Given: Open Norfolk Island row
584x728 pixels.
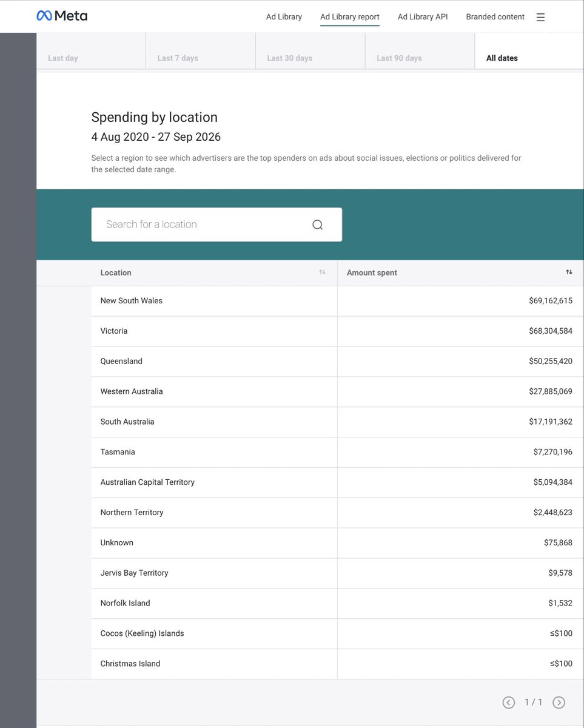Looking at the screenshot, I should 337,604.
